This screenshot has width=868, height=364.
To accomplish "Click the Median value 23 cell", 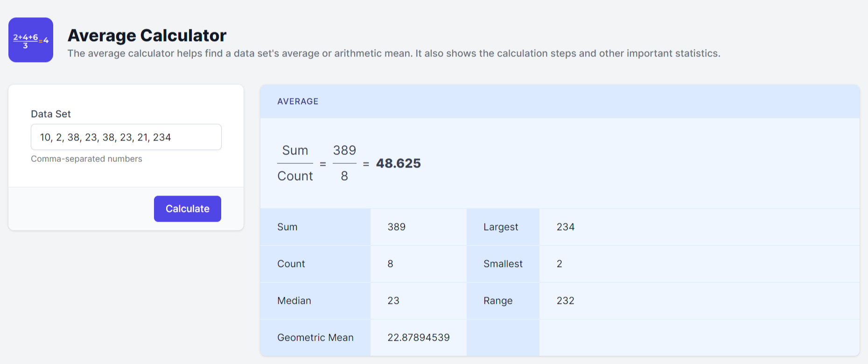I will 393,301.
